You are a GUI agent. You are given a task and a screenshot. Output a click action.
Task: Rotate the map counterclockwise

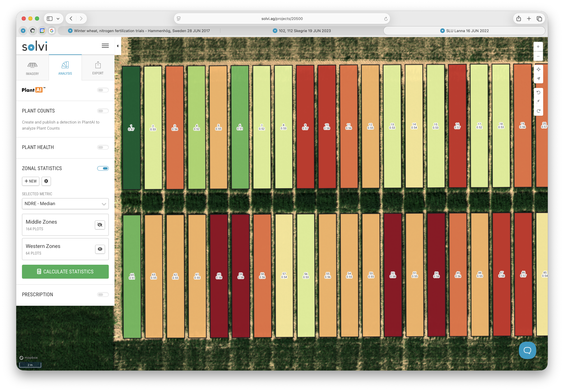538,93
